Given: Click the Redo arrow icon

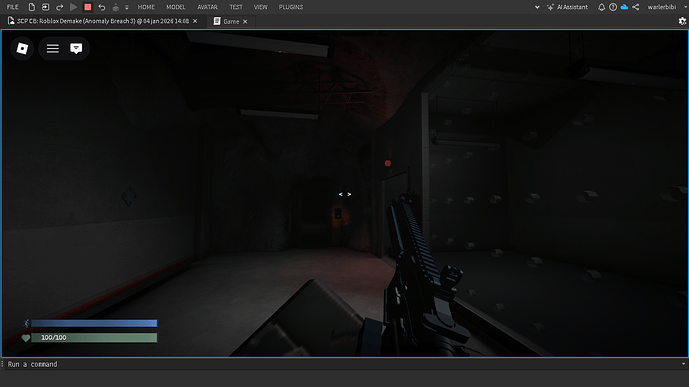Looking at the screenshot, I should pos(59,7).
